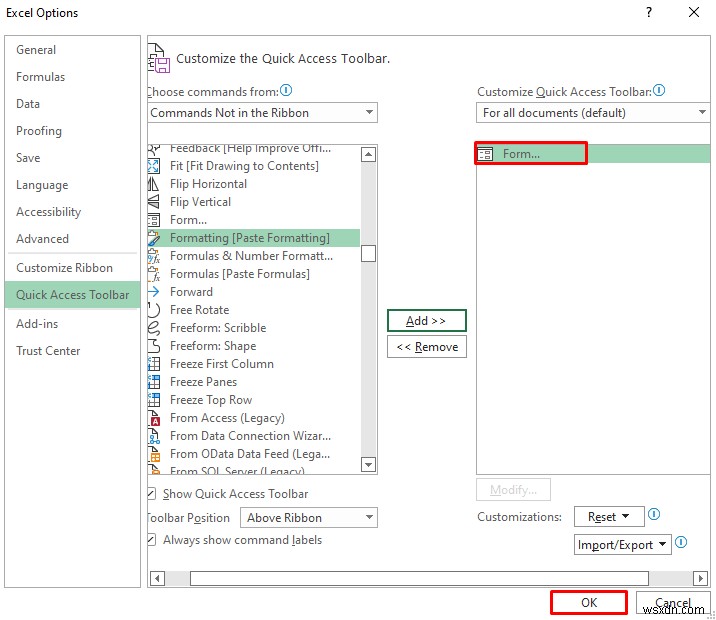
Task: Toggle Always show command labels checkbox
Action: click(153, 540)
